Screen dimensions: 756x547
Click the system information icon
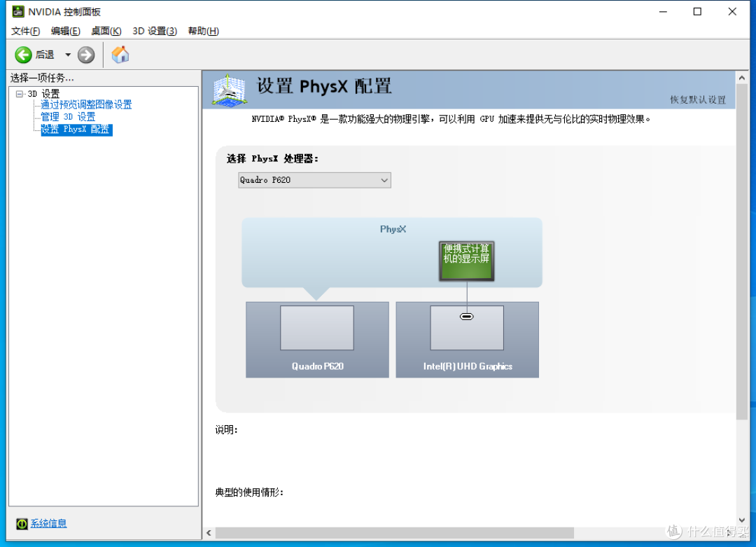(22, 524)
